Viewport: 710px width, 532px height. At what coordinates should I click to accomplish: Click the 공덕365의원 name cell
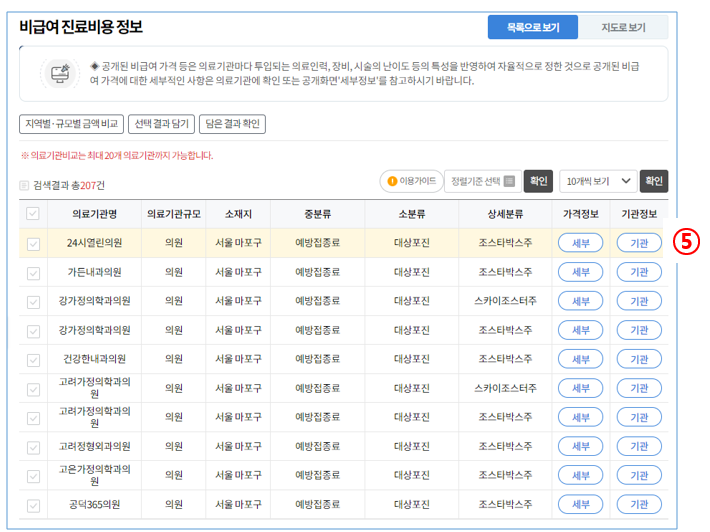(x=94, y=504)
